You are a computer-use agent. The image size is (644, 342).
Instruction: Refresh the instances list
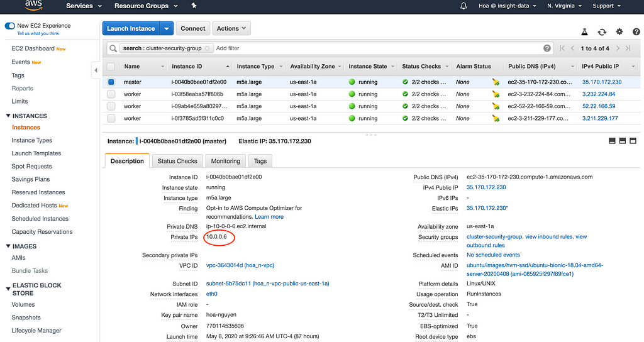coord(602,32)
